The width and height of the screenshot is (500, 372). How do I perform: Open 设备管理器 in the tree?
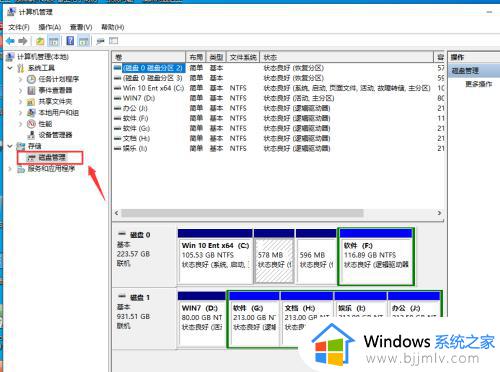[50, 135]
